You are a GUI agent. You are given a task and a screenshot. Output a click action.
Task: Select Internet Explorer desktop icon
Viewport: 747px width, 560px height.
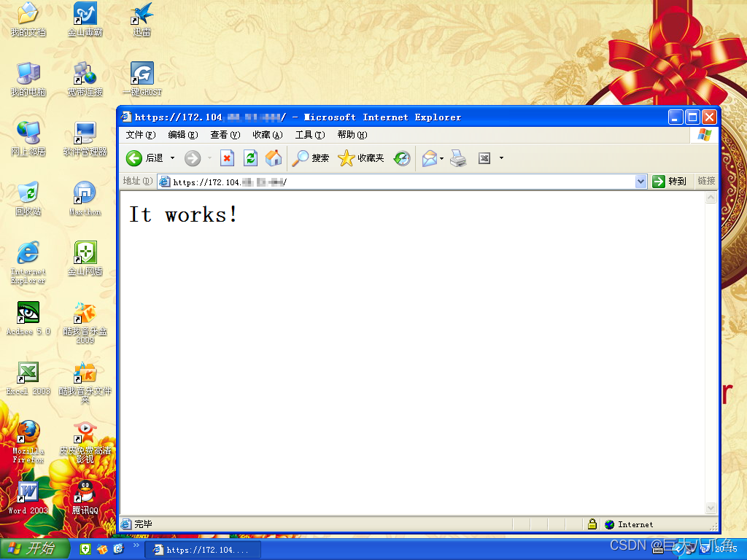click(x=28, y=263)
